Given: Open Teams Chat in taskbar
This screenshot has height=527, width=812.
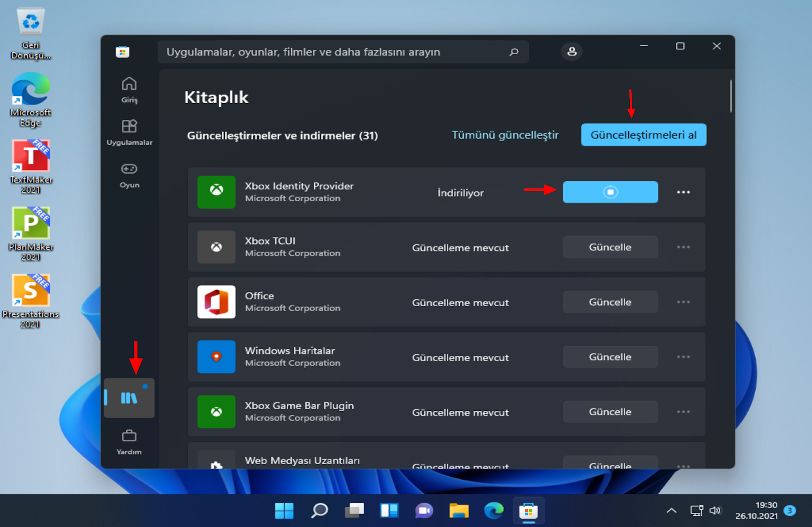Looking at the screenshot, I should click(x=424, y=511).
